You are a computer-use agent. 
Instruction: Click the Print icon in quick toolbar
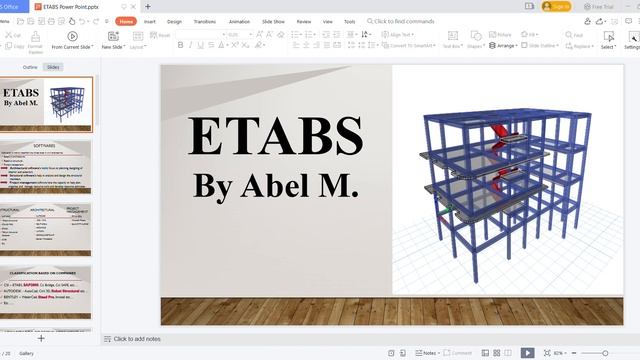(51, 21)
